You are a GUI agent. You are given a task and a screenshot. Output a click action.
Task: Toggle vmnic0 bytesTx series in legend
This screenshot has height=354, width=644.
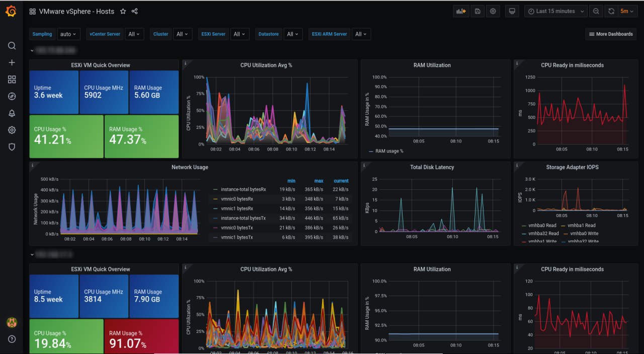[x=236, y=228]
